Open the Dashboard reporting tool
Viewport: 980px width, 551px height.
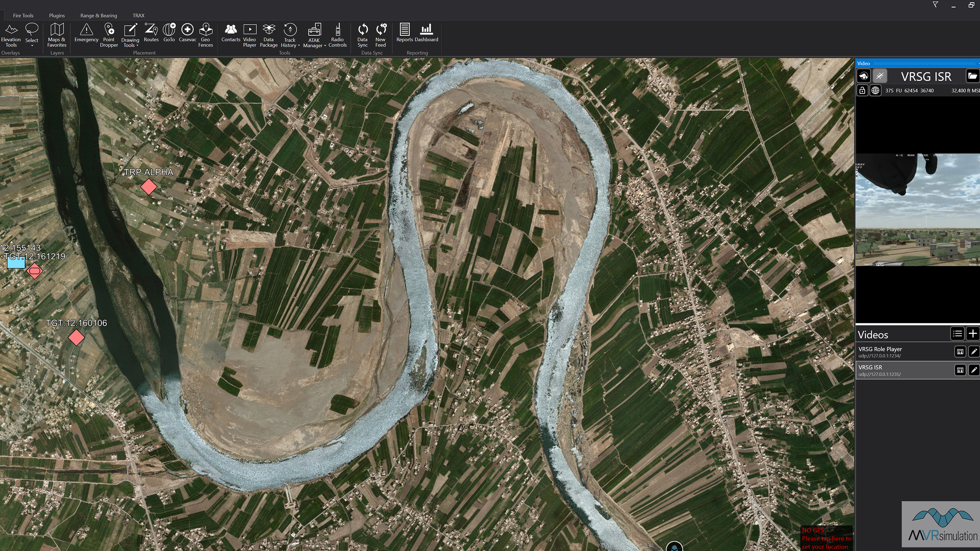(426, 33)
